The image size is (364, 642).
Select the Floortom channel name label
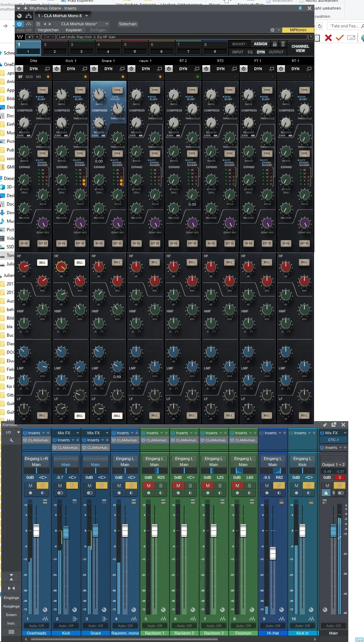243,633
